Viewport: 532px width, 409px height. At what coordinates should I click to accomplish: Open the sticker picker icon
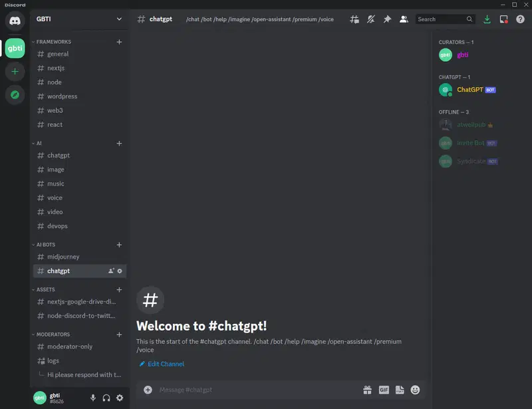400,390
